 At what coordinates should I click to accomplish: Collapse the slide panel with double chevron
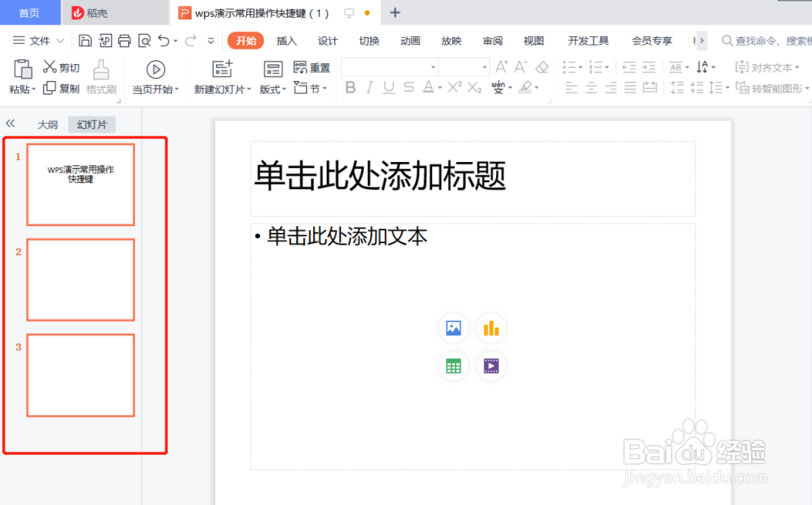pos(10,124)
